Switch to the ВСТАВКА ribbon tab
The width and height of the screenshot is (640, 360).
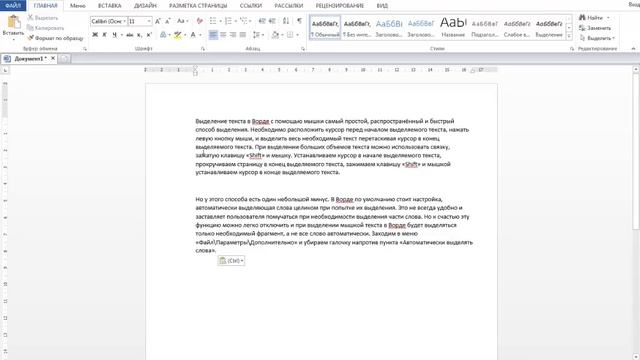[x=109, y=6]
